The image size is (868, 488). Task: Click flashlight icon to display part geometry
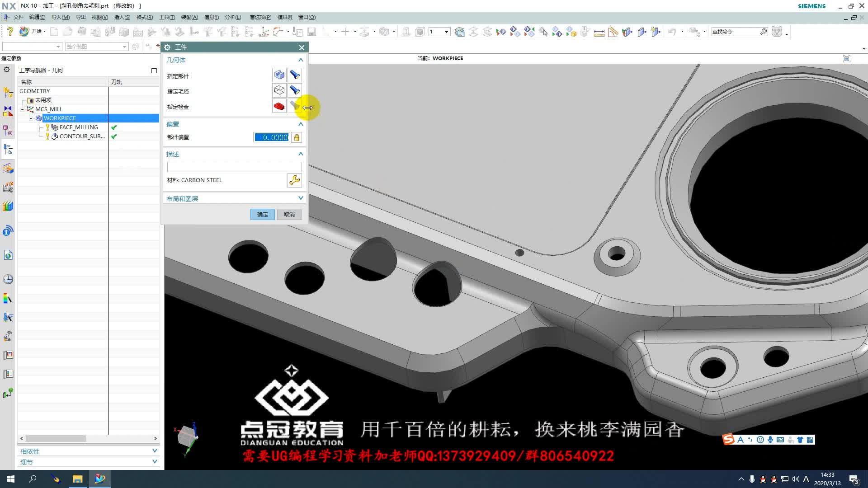[x=295, y=75]
